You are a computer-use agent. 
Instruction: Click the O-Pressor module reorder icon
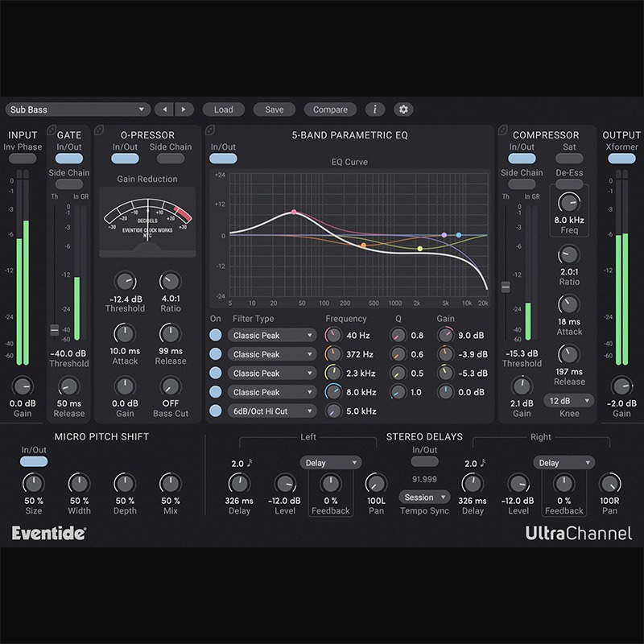99,130
